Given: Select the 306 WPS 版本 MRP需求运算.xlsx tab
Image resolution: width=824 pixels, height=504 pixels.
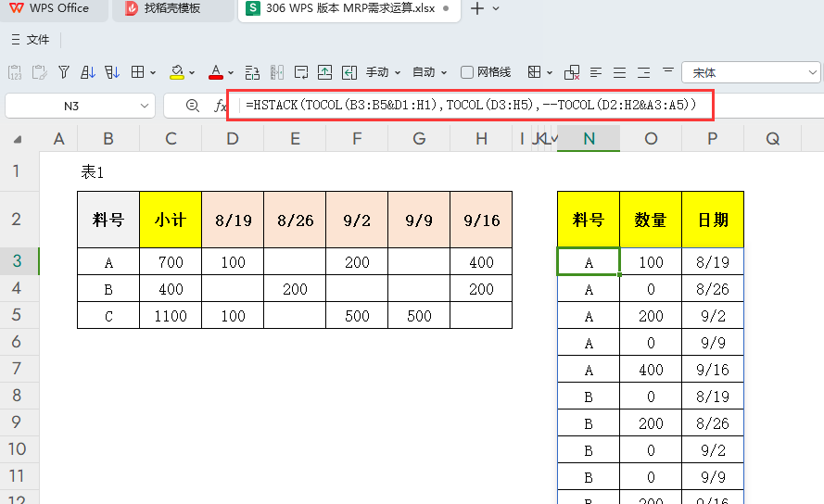Looking at the screenshot, I should pos(349,9).
